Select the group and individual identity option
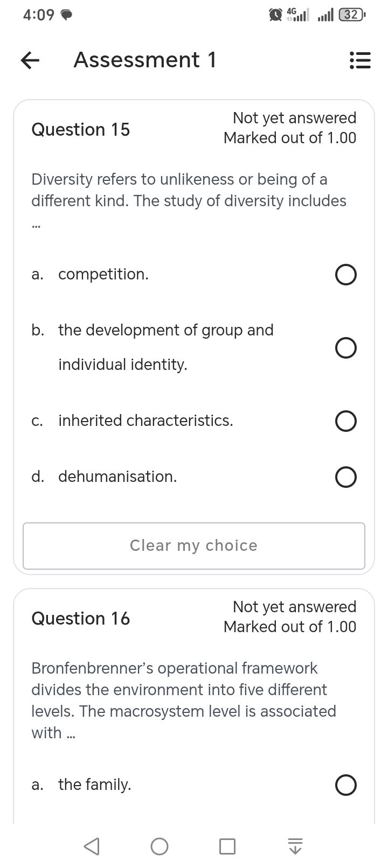This screenshot has width=388, height=868. [x=345, y=348]
